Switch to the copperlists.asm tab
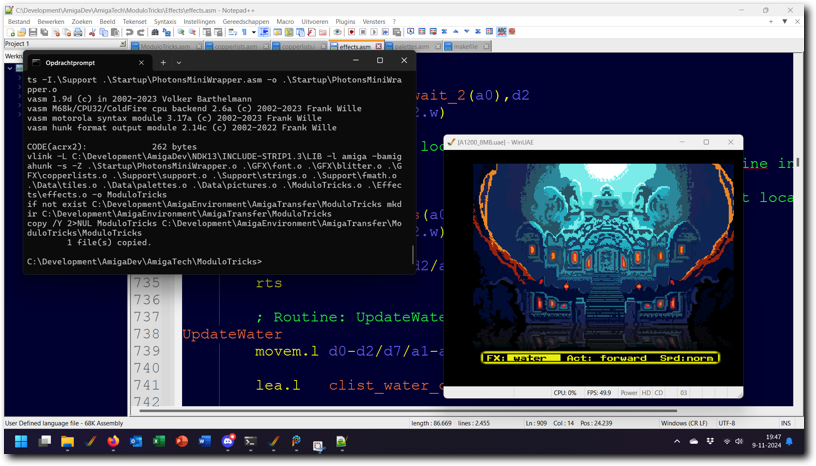Image resolution: width=816 pixels, height=466 pixels. coord(236,46)
